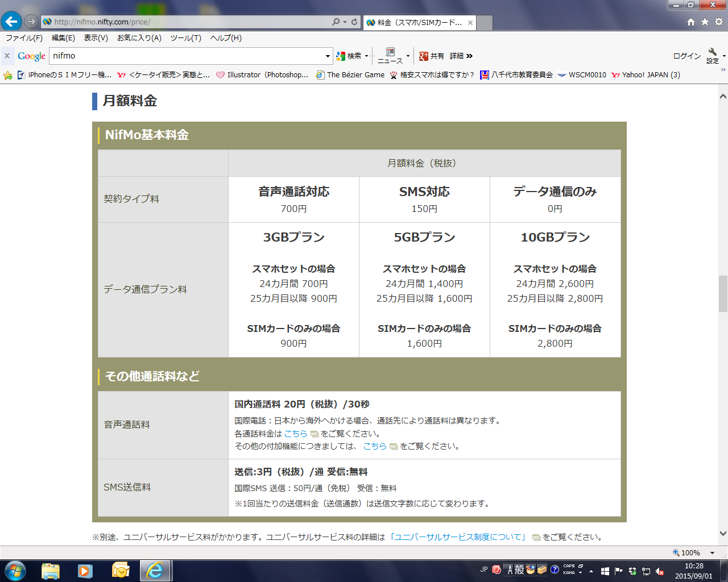Click the JP language indicator

coord(484,569)
